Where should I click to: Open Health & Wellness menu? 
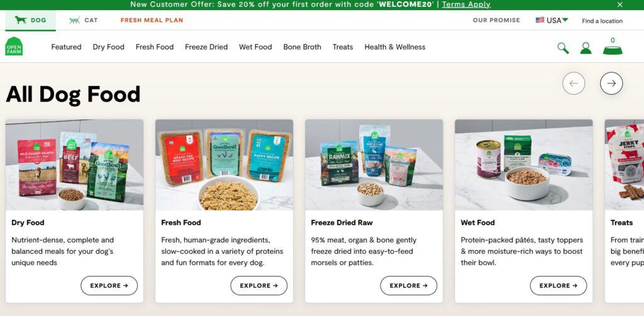click(395, 46)
